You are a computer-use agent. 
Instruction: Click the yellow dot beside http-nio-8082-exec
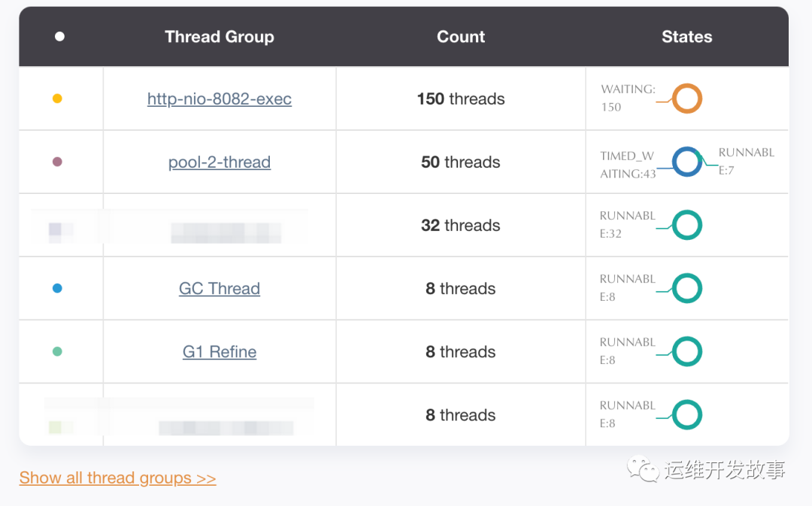pos(57,98)
